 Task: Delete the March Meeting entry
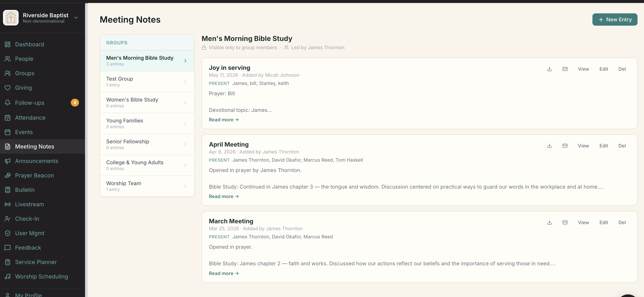[x=622, y=223]
